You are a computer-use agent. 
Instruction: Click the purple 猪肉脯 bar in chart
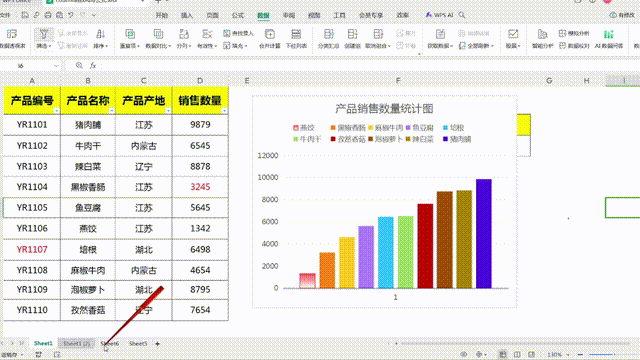coord(484,233)
